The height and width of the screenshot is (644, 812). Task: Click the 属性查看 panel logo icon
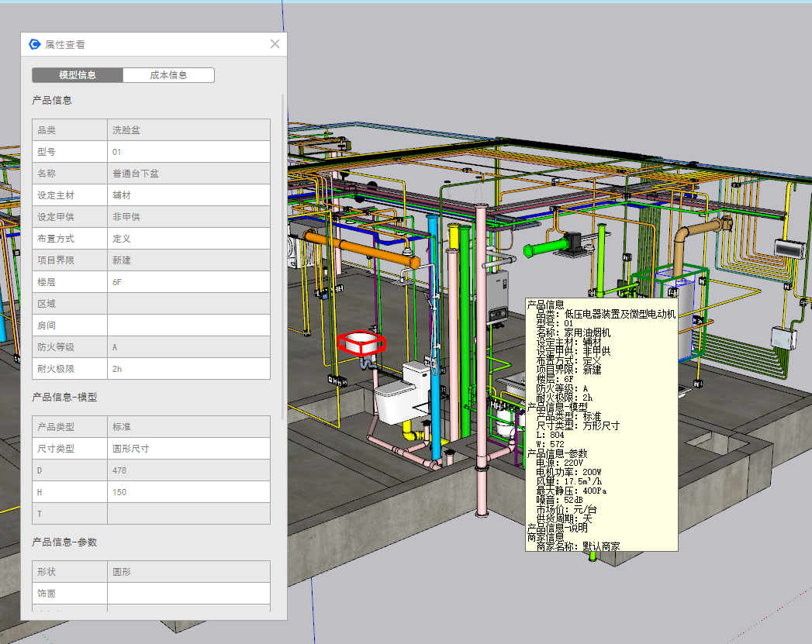click(35, 44)
